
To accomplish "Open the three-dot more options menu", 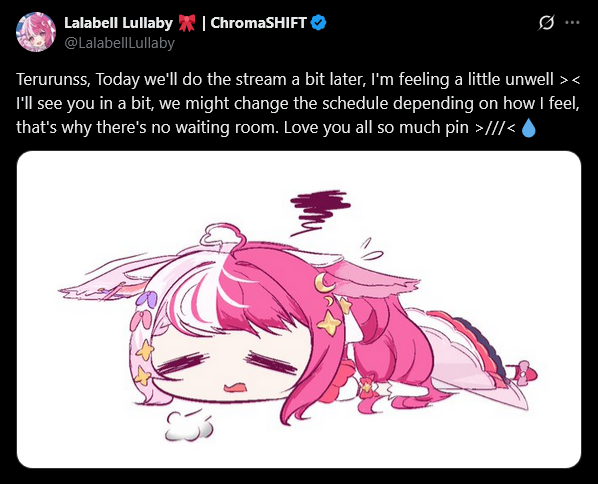I will pyautogui.click(x=572, y=23).
